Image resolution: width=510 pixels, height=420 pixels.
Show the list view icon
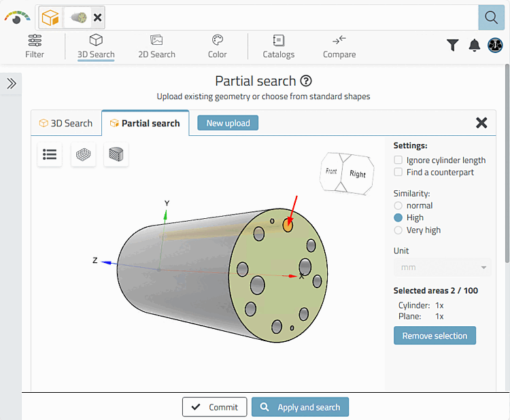[50, 154]
